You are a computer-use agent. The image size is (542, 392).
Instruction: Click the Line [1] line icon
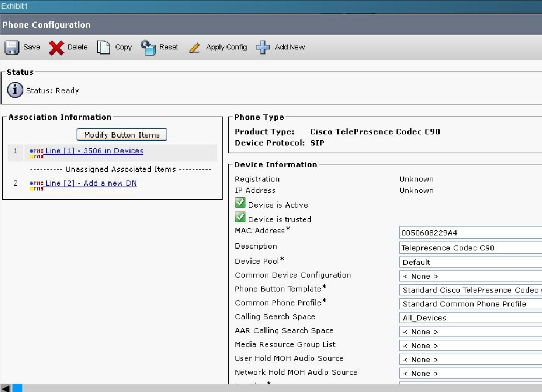click(37, 153)
